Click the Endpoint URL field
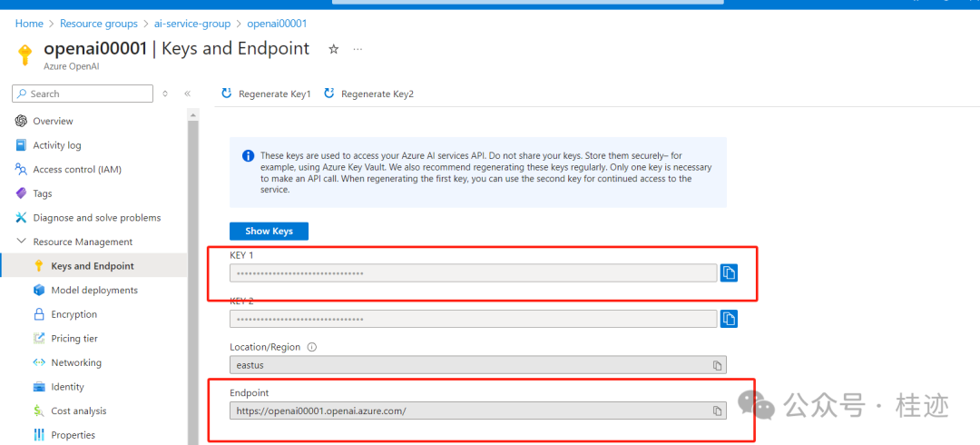This screenshot has height=445, width=980. point(478,410)
